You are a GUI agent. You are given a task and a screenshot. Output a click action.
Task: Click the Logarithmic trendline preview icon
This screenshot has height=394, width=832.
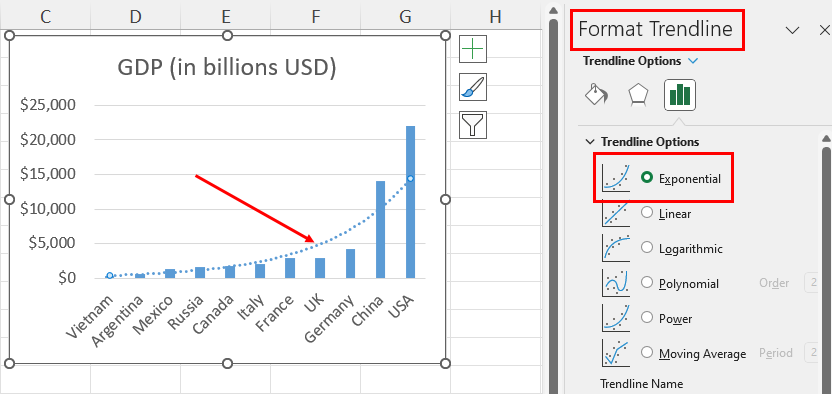coord(616,248)
